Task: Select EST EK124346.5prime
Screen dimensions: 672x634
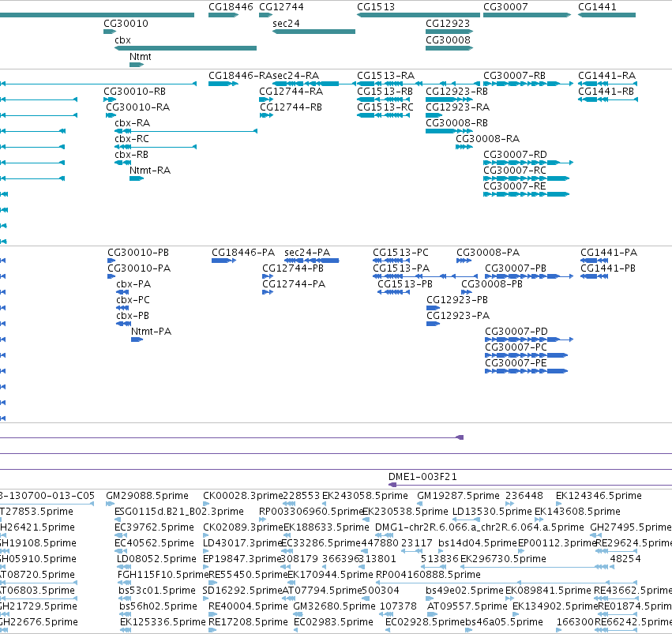Action: click(599, 496)
